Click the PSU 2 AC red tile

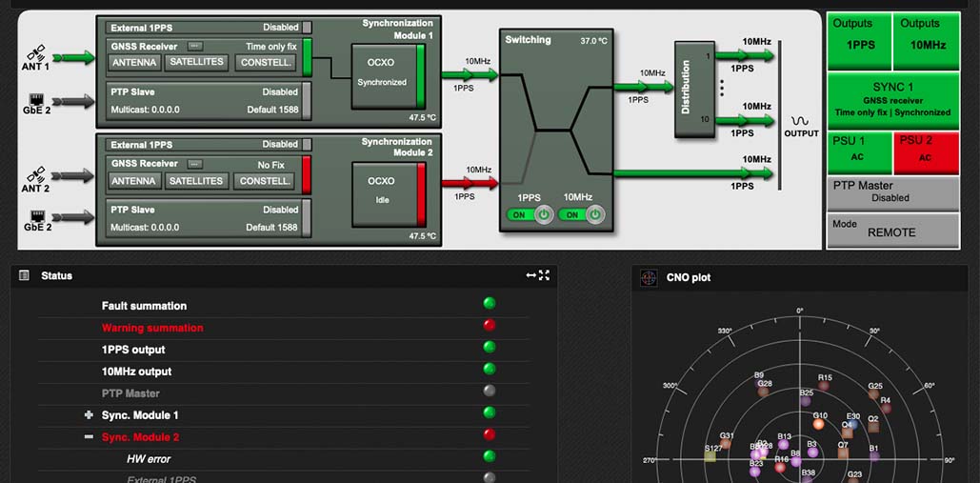pos(927,153)
